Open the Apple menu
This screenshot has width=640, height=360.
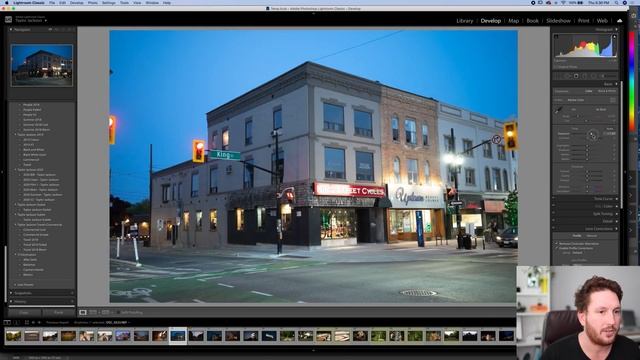coord(7,3)
